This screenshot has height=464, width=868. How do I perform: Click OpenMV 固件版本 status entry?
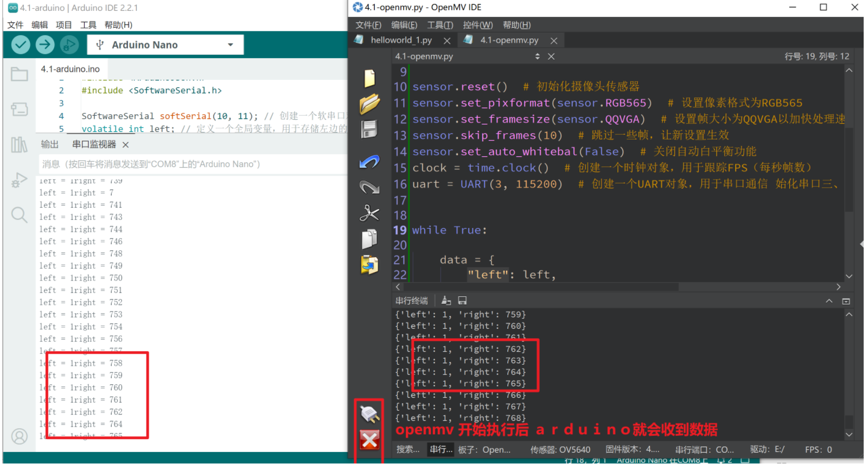coord(633,449)
